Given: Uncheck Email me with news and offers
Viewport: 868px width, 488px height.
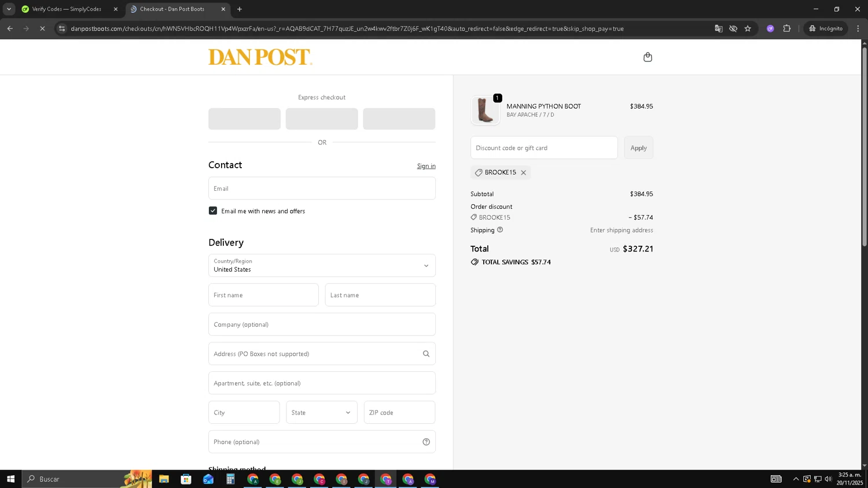Looking at the screenshot, I should pos(213,210).
